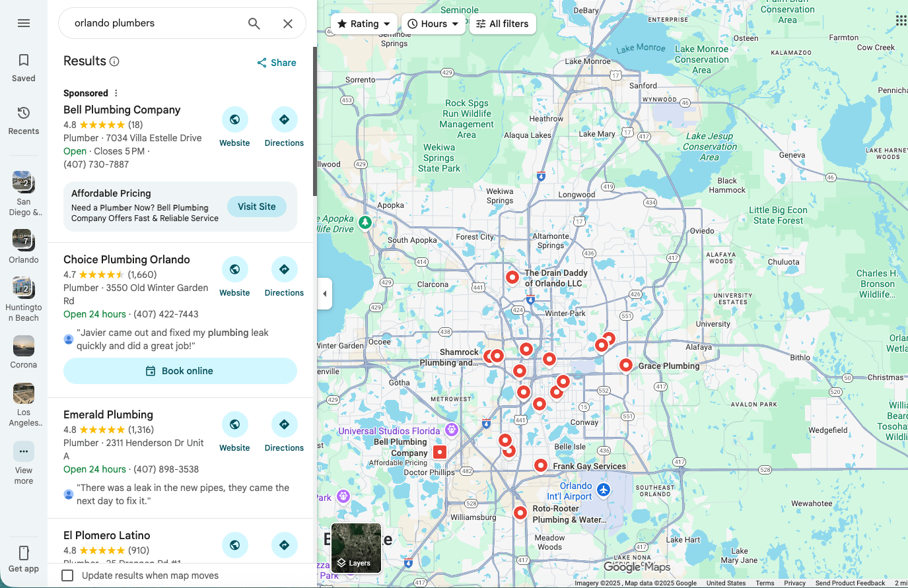Open the Sponsored options three-dot menu
Image resolution: width=908 pixels, height=588 pixels.
(116, 92)
